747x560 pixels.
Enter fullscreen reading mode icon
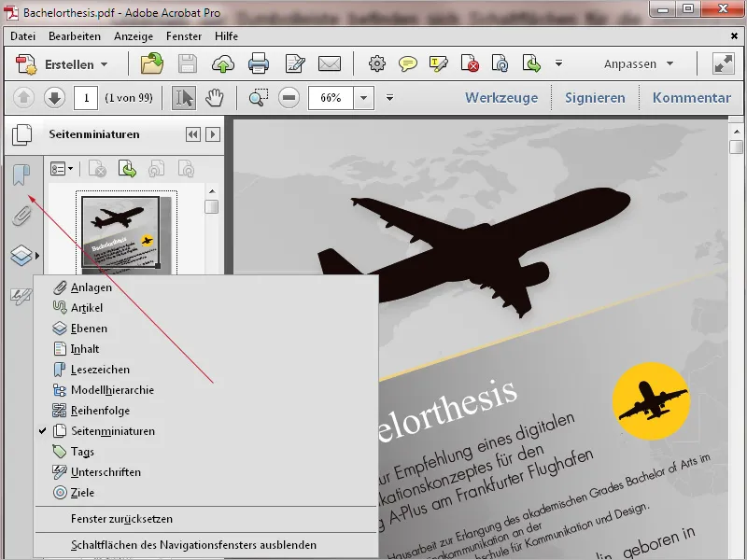tap(723, 63)
